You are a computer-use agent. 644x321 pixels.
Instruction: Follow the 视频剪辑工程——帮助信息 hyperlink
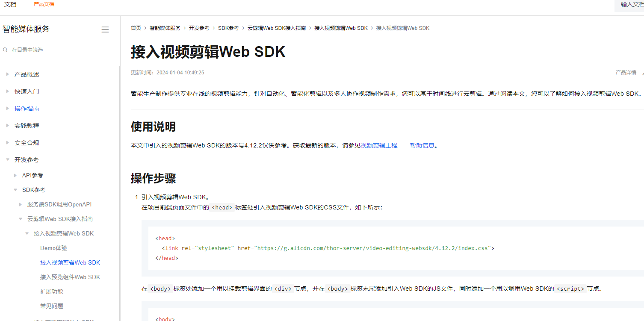(397, 145)
